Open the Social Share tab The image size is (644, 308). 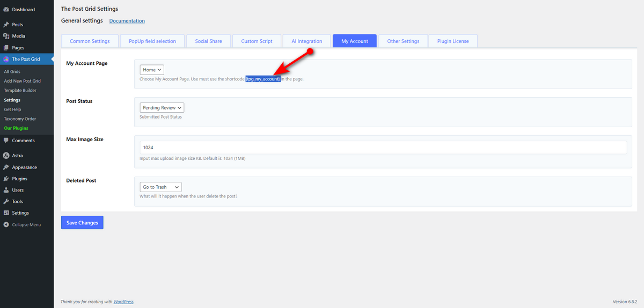click(208, 41)
